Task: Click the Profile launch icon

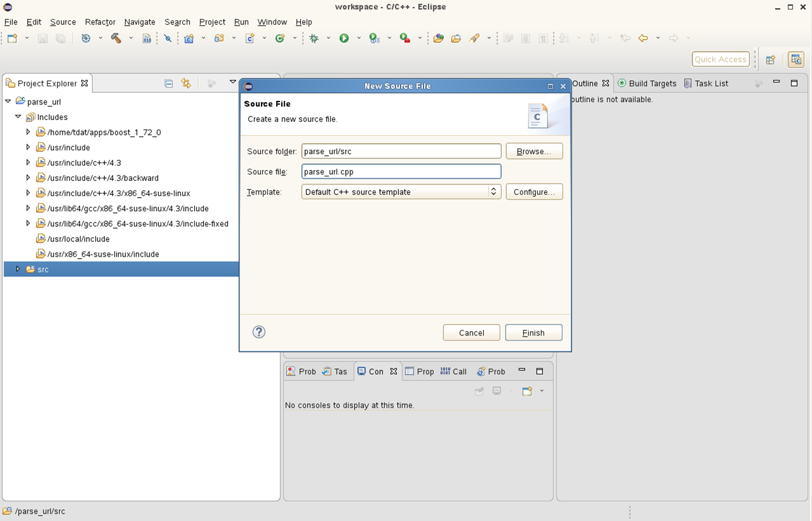Action: [x=375, y=38]
